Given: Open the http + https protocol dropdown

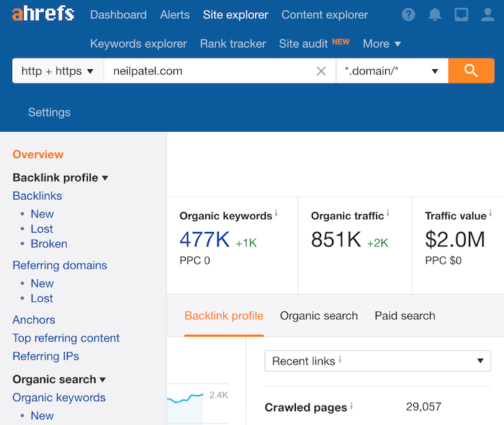Looking at the screenshot, I should tap(58, 71).
